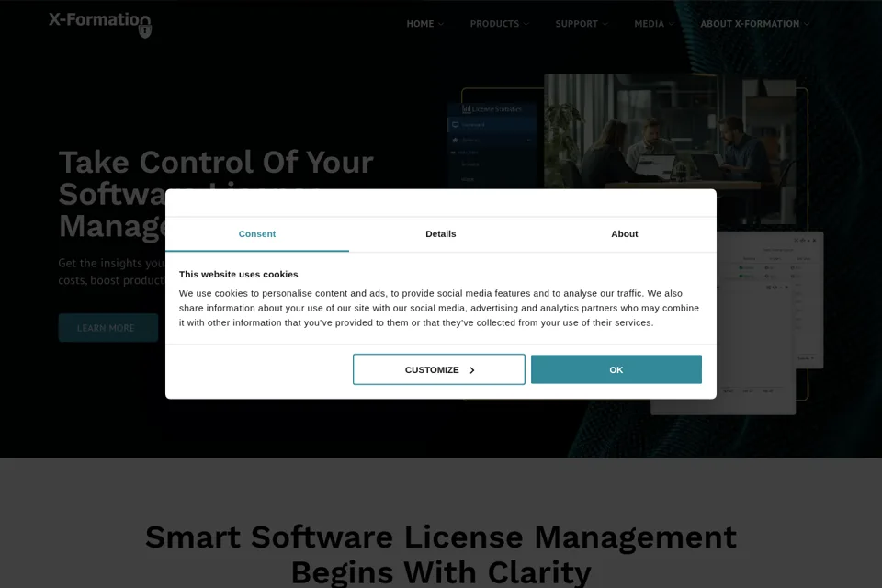Expand the chevron next to SUPPORT
The height and width of the screenshot is (588, 882).
click(x=605, y=24)
